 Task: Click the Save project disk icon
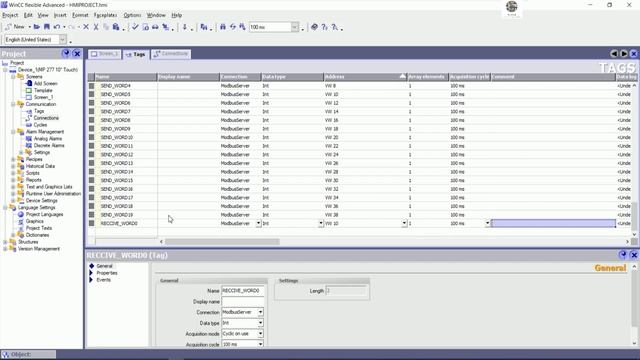click(47, 27)
